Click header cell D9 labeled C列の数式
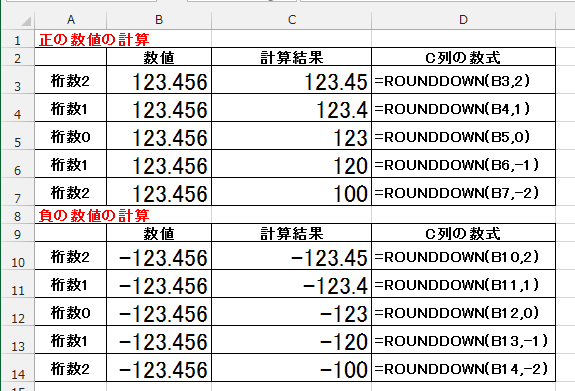The image size is (575, 391). 464,233
